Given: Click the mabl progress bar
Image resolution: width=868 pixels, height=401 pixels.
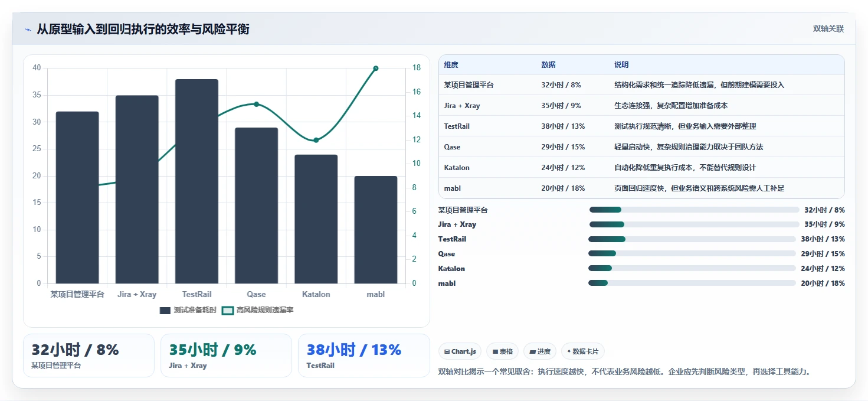Looking at the screenshot, I should (x=692, y=283).
